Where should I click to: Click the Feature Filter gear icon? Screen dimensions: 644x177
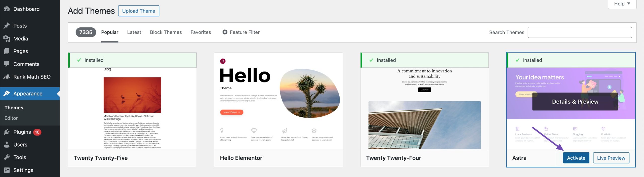[x=225, y=32]
